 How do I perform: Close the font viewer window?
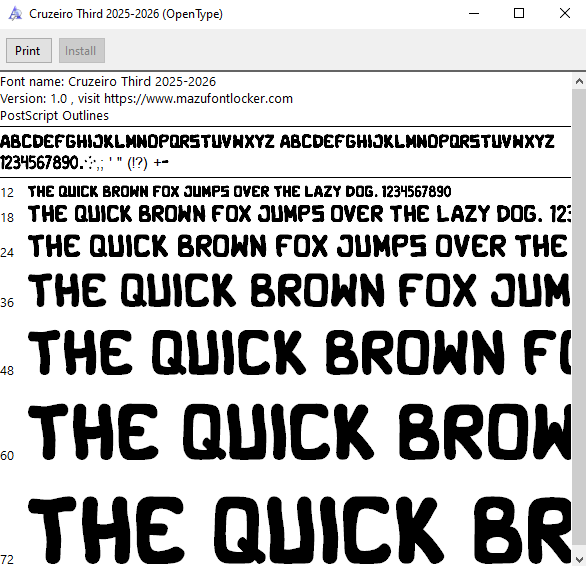pos(565,13)
